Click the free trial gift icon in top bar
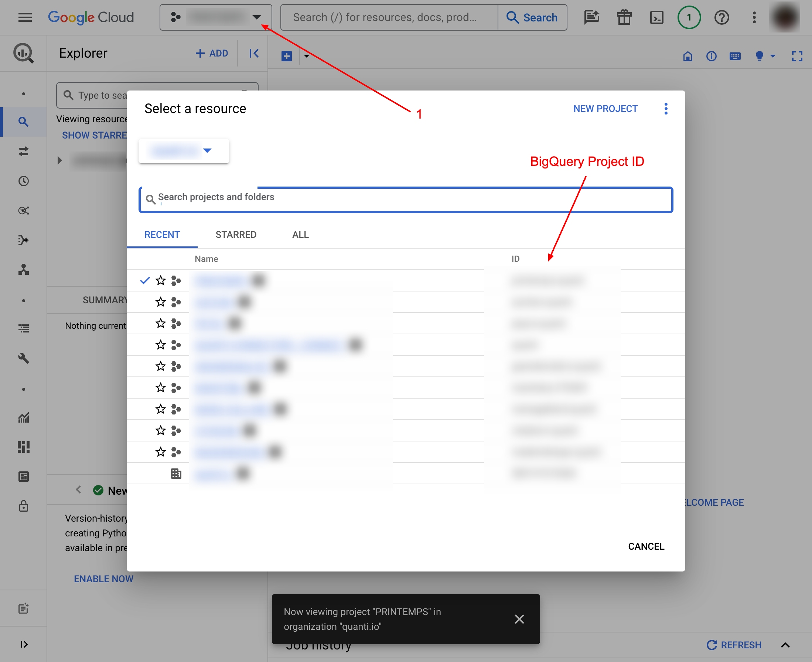This screenshot has height=662, width=812. 624,17
